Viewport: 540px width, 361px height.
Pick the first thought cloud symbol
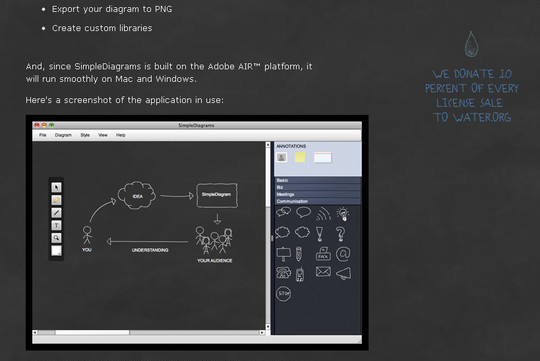pyautogui.click(x=283, y=233)
